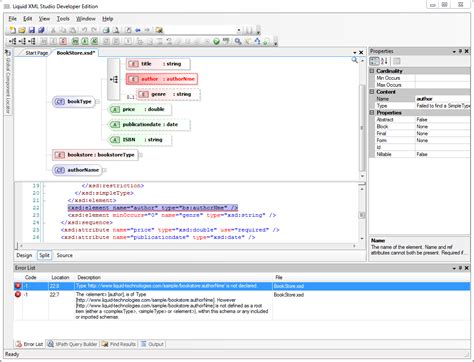
Task: Click the Name property value field 'author'
Action: [443, 99]
